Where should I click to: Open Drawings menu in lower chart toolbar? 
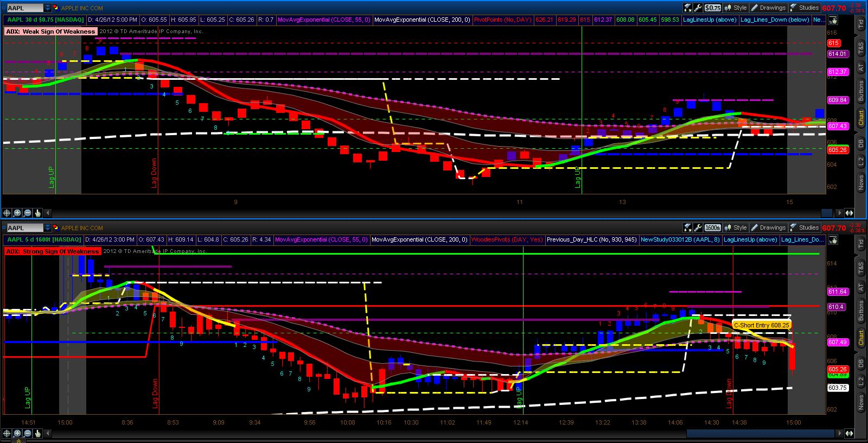point(768,228)
